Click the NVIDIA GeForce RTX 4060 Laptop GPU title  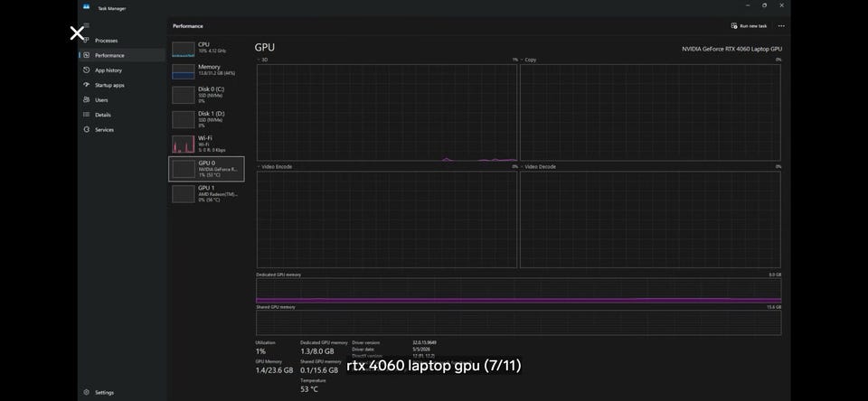[x=731, y=49]
